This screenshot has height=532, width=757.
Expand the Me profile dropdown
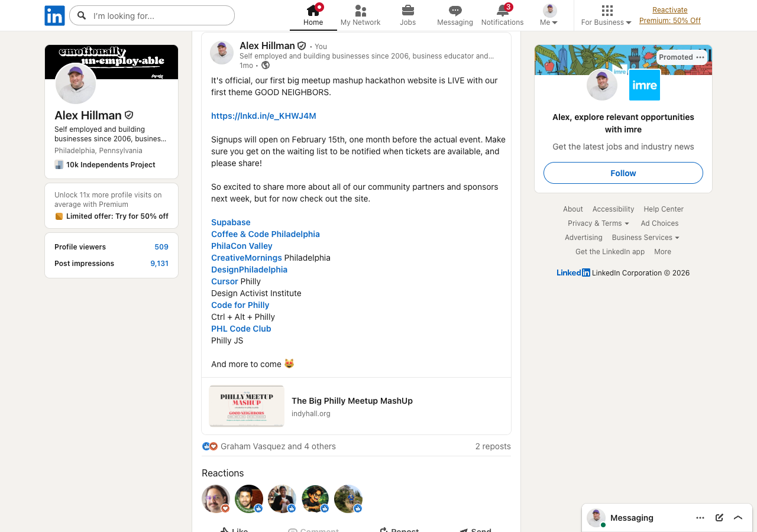(x=549, y=22)
